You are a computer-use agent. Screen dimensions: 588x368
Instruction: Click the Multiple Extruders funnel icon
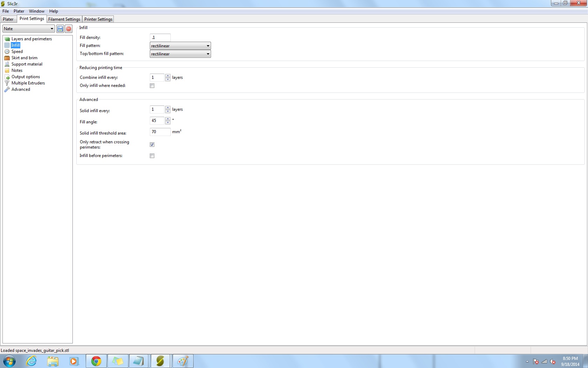[x=7, y=83]
